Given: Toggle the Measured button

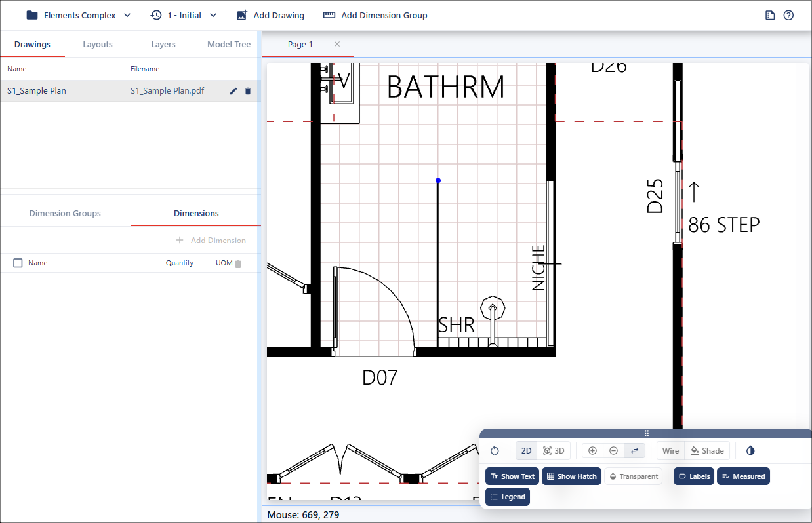Looking at the screenshot, I should [x=743, y=476].
